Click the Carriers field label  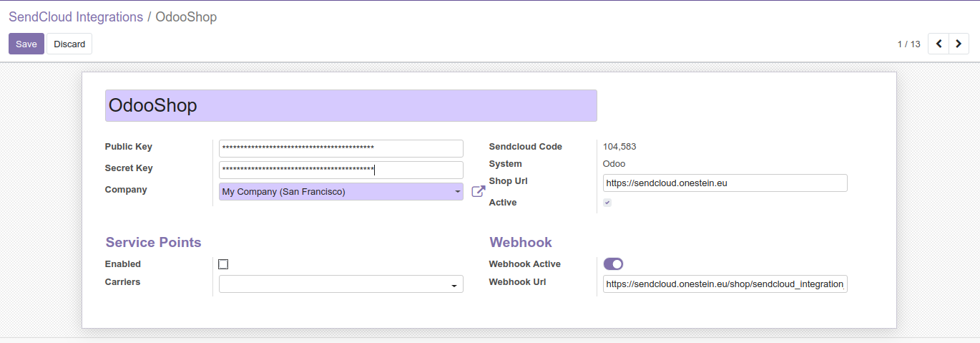[122, 282]
